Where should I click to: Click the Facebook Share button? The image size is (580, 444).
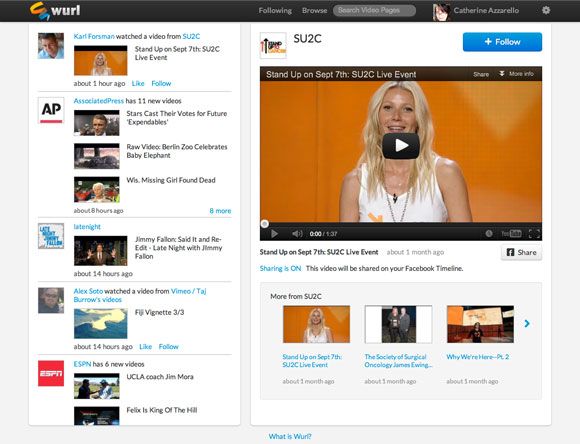521,252
